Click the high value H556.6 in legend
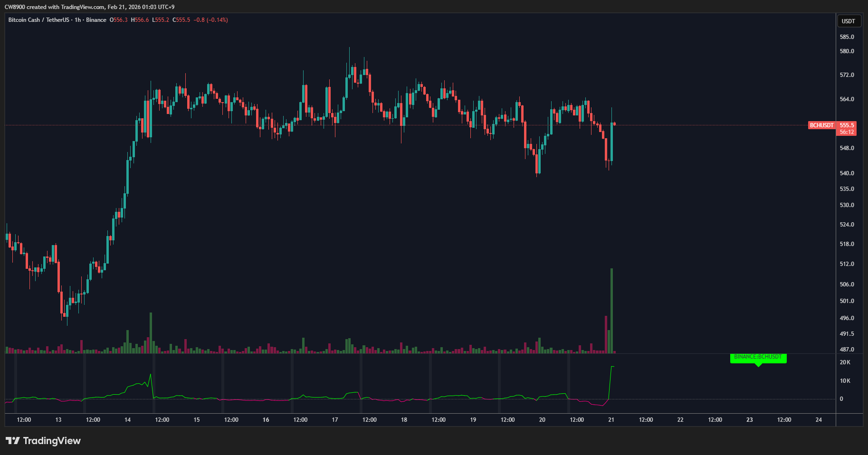Viewport: 868px width, 455px height. [x=140, y=20]
